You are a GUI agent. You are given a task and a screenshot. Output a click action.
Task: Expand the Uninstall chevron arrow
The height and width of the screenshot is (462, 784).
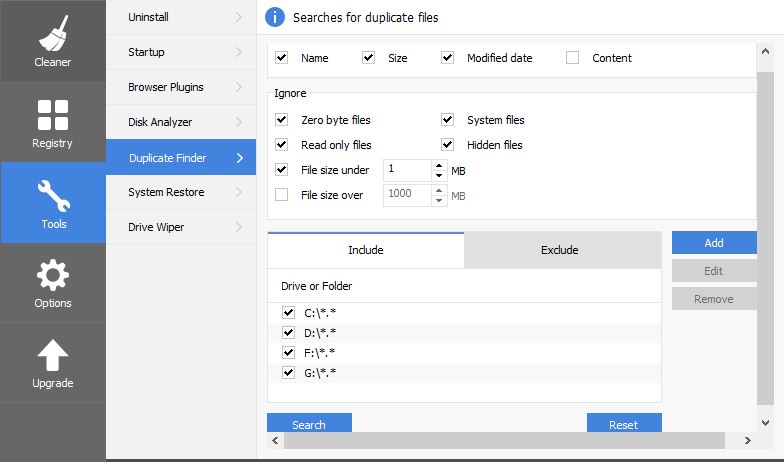click(239, 17)
